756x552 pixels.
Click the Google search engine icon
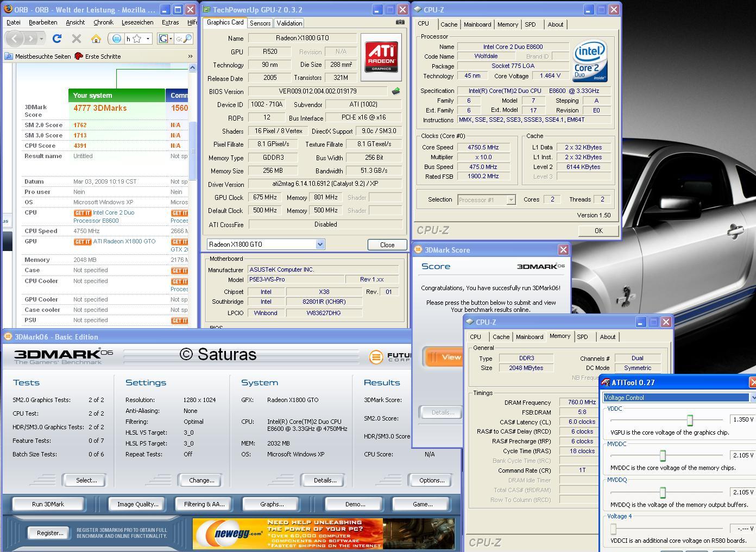click(163, 39)
